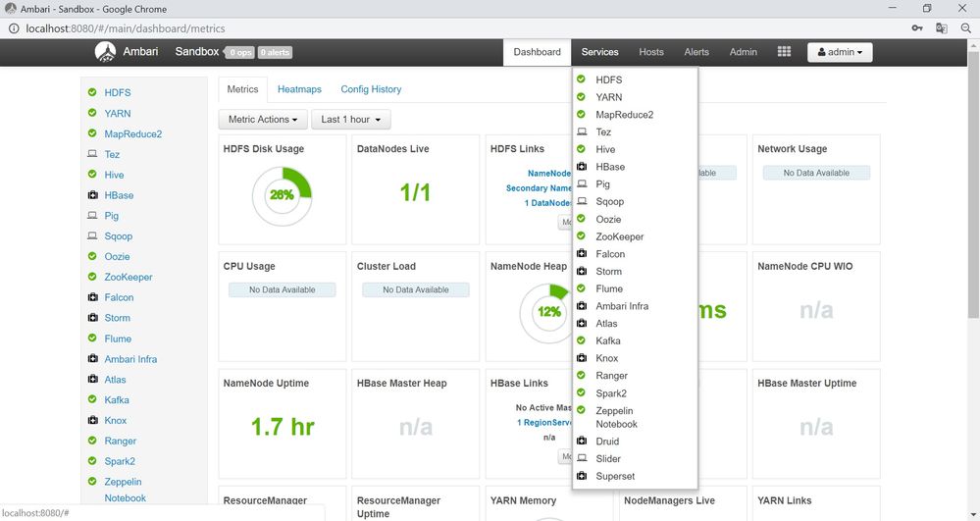
Task: Click green check icon beside Kafka in sidebar
Action: coord(92,399)
